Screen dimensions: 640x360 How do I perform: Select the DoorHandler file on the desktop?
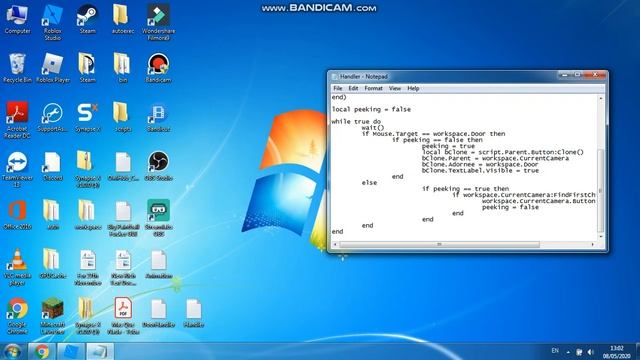pos(158,313)
